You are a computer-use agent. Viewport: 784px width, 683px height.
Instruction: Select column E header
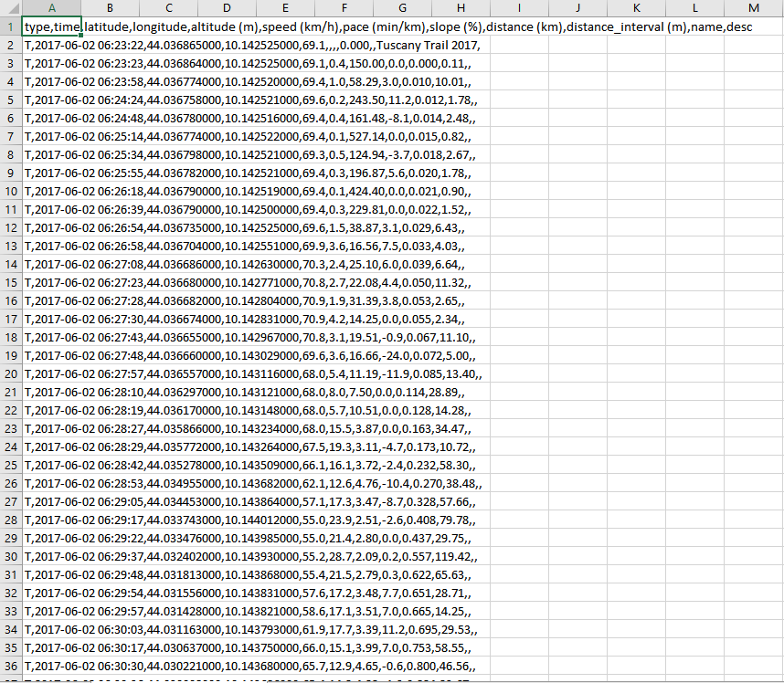coord(285,8)
